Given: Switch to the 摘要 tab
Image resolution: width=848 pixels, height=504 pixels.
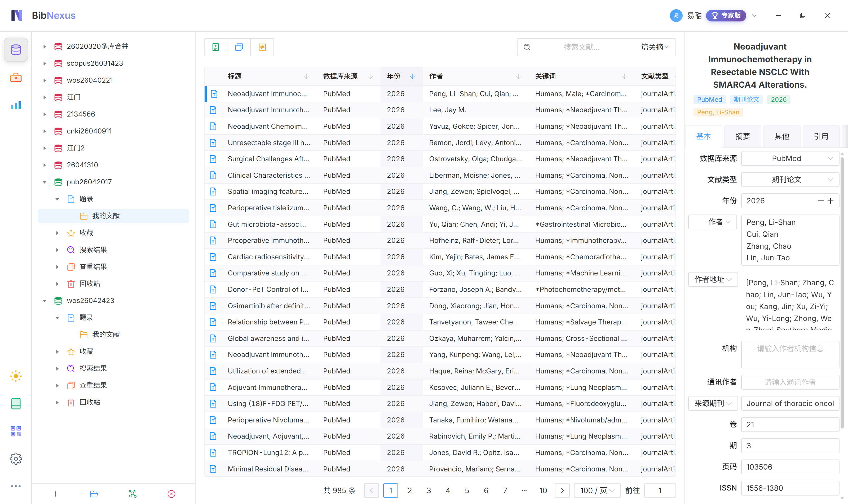Looking at the screenshot, I should pos(742,137).
